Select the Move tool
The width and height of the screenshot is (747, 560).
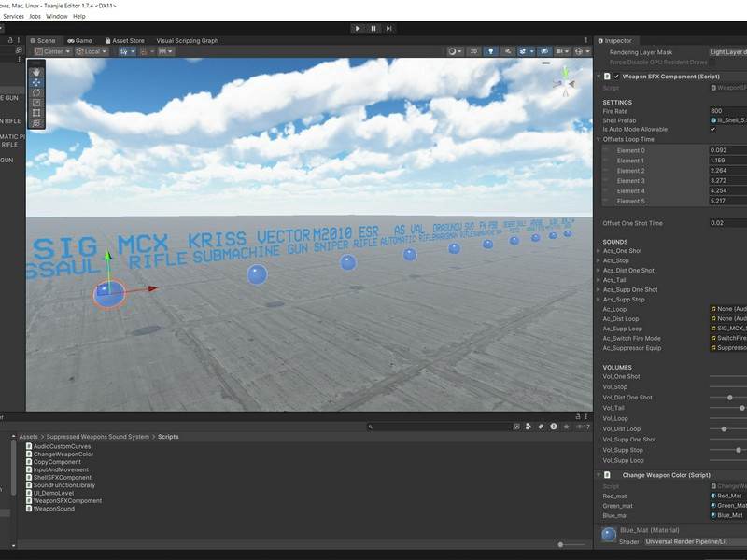point(36,82)
